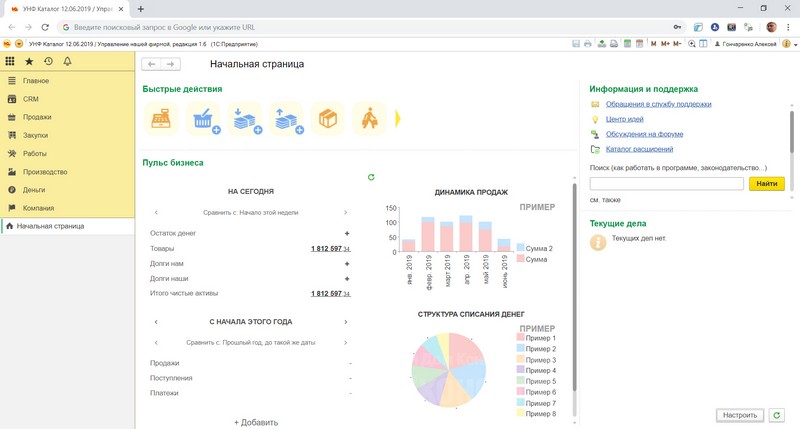Click right arrow of Сравнить с: Прошлый год
This screenshot has width=800, height=429.
(x=345, y=342)
